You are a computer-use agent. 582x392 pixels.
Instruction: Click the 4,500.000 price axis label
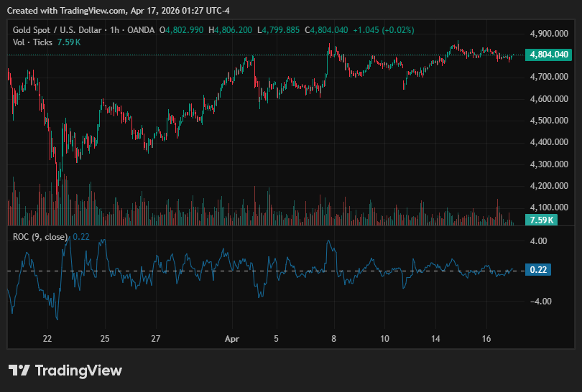click(x=549, y=121)
